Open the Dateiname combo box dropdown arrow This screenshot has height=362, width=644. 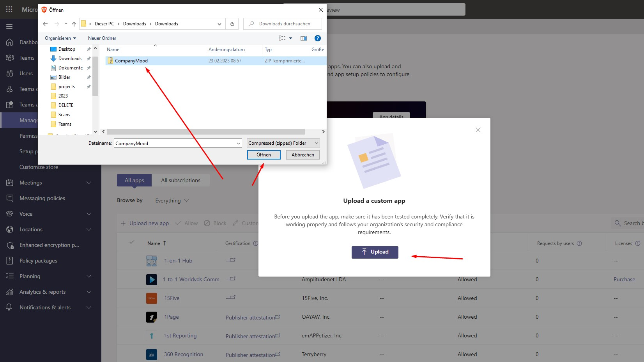239,144
